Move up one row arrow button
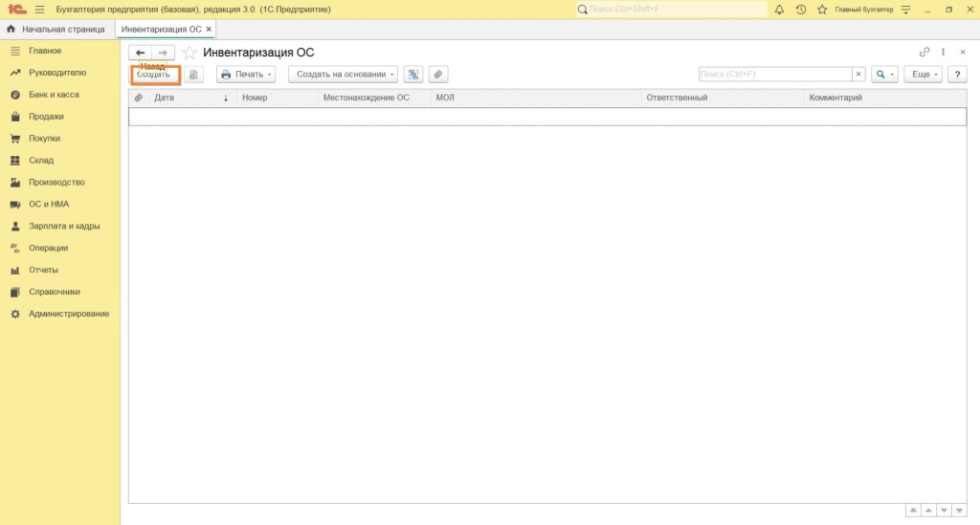980x525 pixels. pyautogui.click(x=928, y=511)
